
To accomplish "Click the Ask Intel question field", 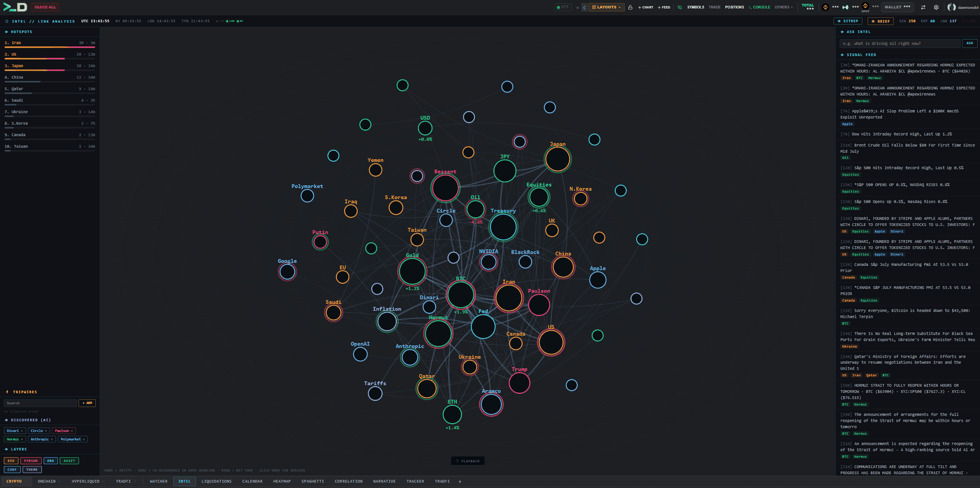I will click(x=900, y=43).
